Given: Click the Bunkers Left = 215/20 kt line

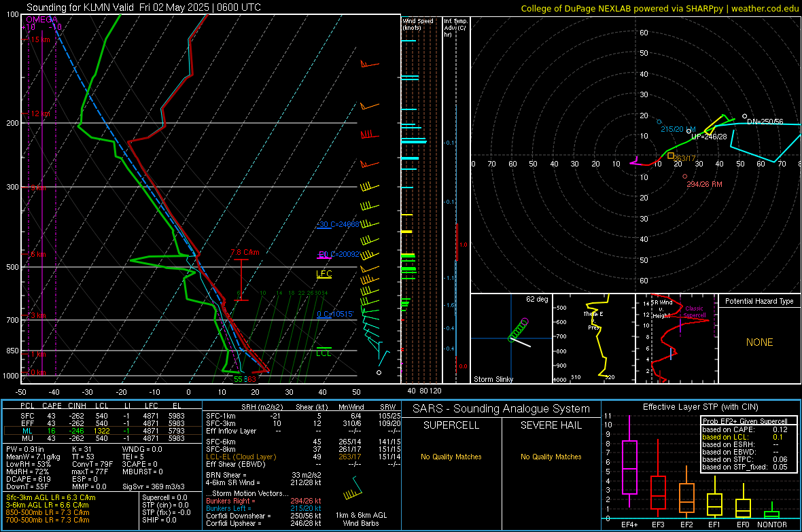Looking at the screenshot, I should 264,508.
